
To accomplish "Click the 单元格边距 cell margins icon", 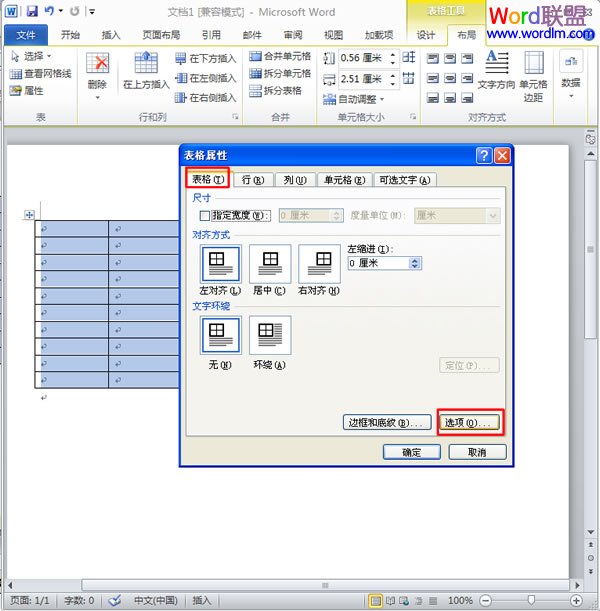I will coord(534,62).
